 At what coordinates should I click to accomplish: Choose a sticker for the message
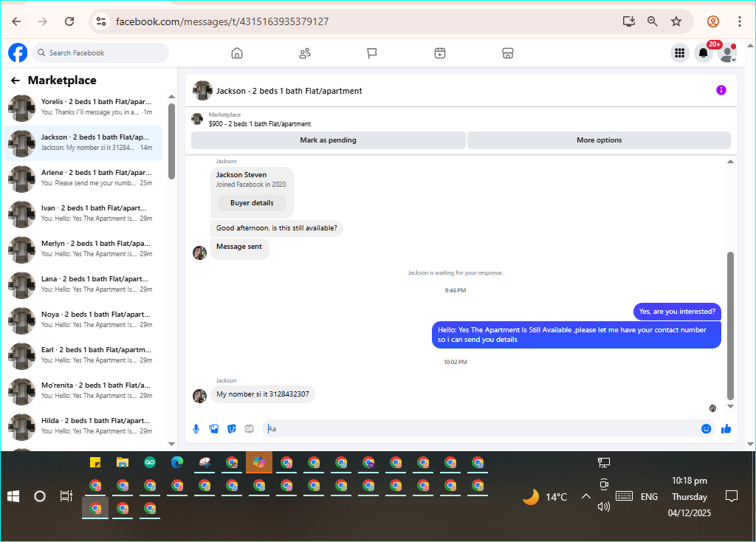[232, 429]
